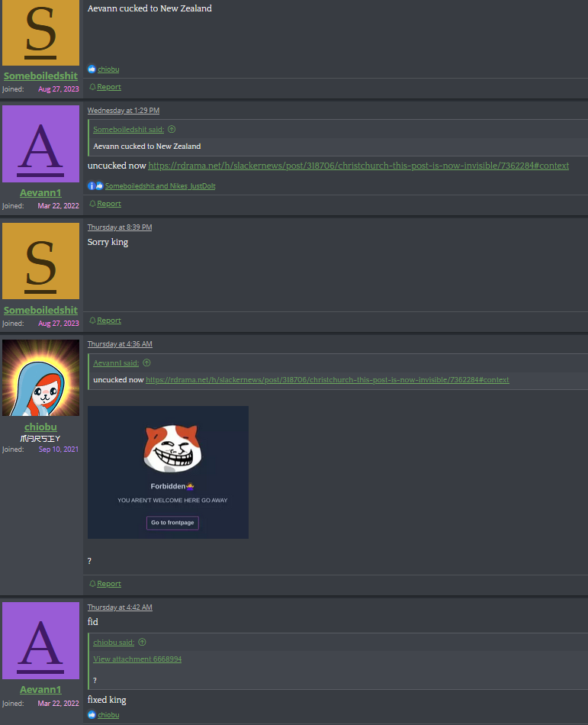Open Someboiledshit avatar on 'Sorry king' post

tap(40, 261)
